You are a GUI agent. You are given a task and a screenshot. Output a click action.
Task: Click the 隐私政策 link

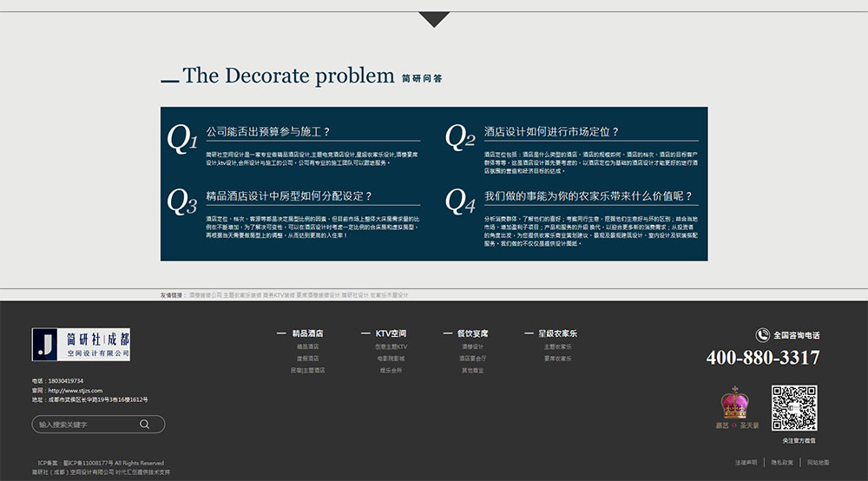coord(782,462)
